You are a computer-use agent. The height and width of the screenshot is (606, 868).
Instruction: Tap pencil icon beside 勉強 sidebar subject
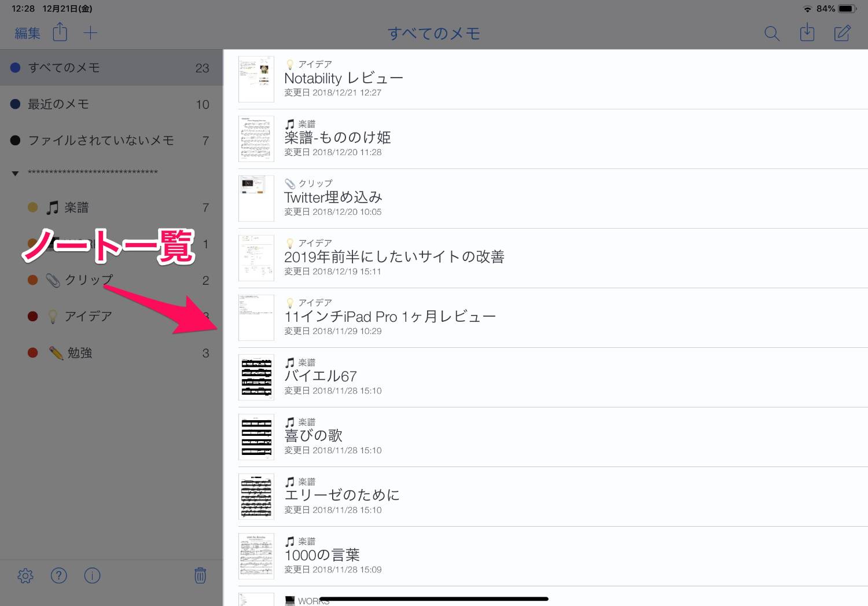[56, 353]
